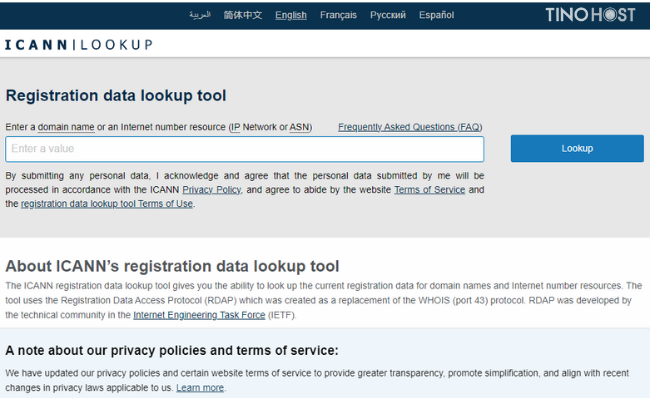Screen dimensions: 650x400
Task: Open Frequently Asked Questions (FAQ) link
Action: pyautogui.click(x=410, y=127)
